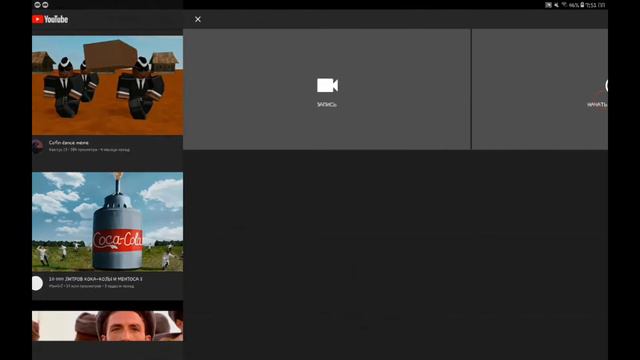Open the YouTube logo home
640x360 pixels.
50,19
